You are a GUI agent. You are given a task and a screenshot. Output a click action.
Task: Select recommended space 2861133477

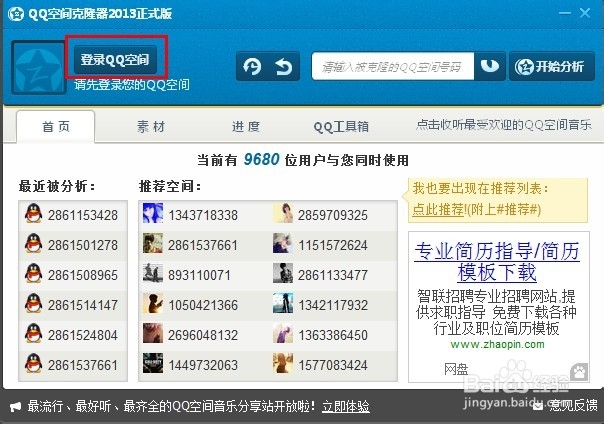(333, 275)
